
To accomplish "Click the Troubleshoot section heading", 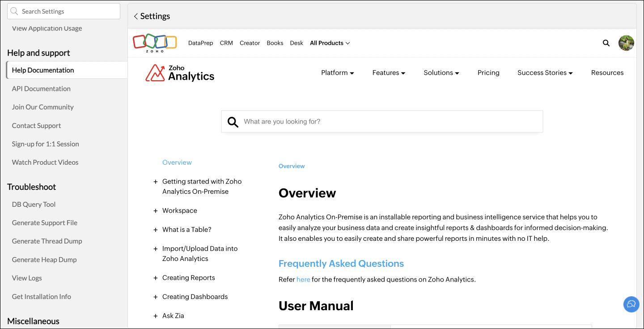I will coord(32,187).
